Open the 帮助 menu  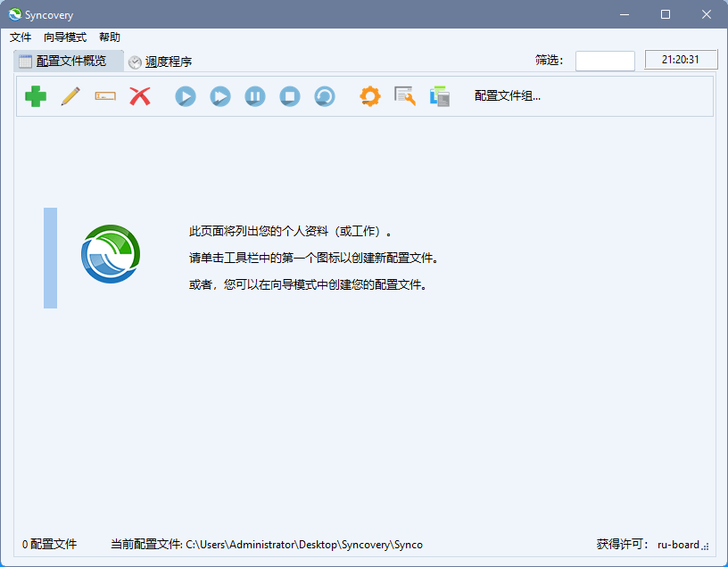(x=110, y=37)
